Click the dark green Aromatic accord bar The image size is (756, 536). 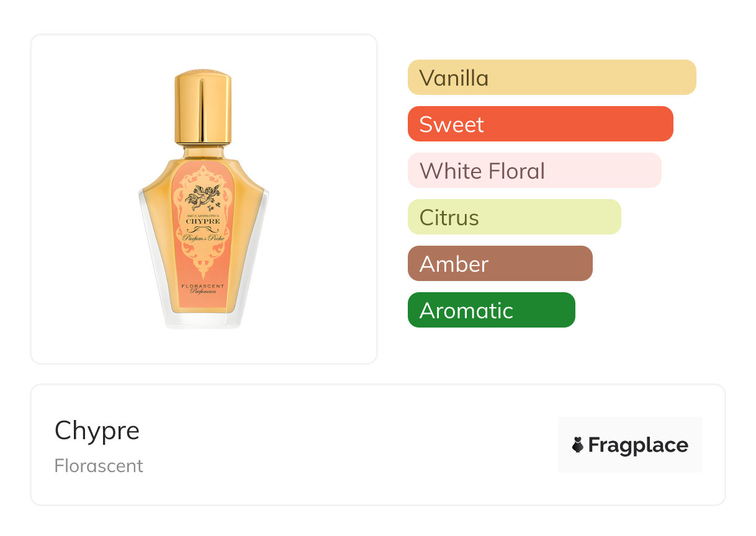(x=491, y=310)
